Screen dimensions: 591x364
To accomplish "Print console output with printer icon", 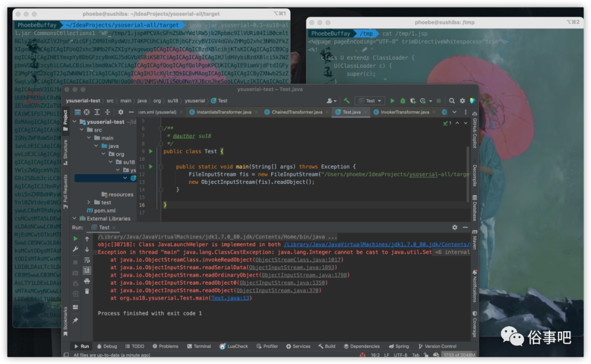I will pos(87,281).
